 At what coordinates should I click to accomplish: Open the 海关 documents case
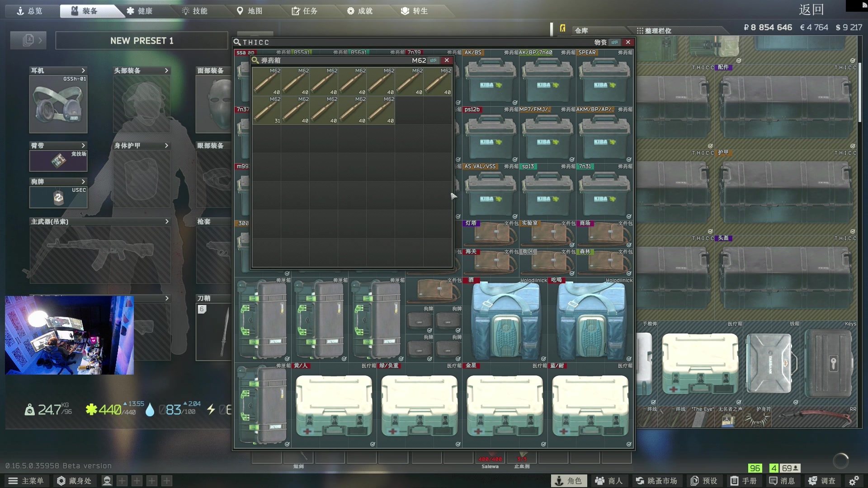(491, 263)
